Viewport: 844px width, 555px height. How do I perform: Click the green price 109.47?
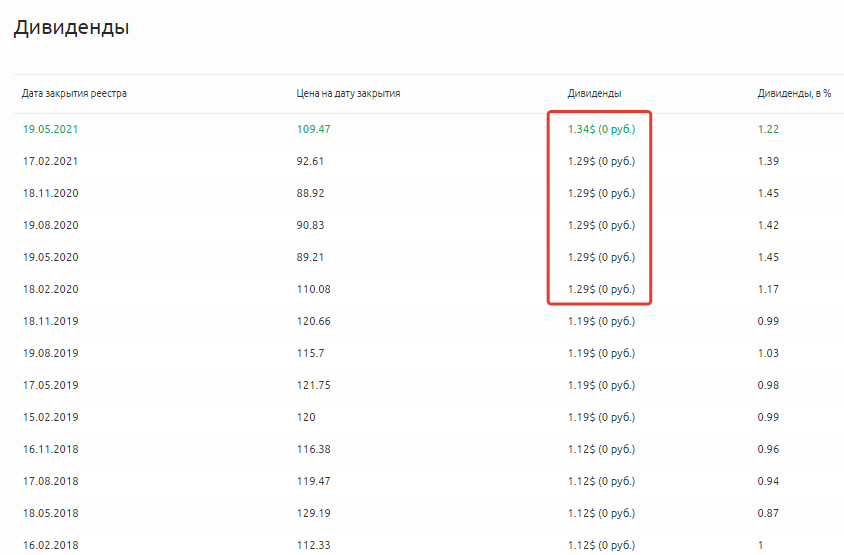click(313, 129)
